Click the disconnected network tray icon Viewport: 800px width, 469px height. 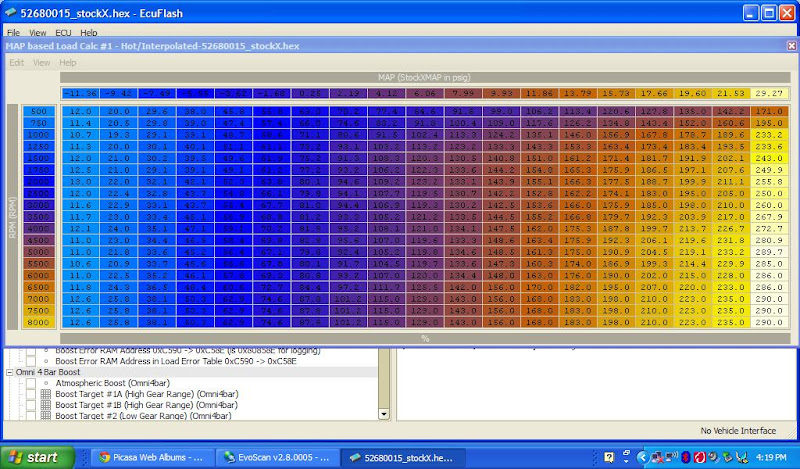tap(658, 457)
